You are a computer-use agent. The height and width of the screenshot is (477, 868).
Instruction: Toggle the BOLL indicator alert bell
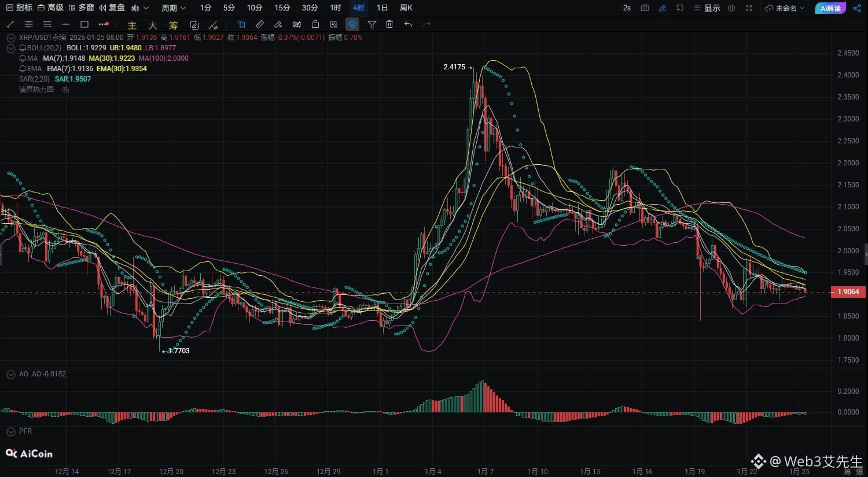click(x=23, y=48)
